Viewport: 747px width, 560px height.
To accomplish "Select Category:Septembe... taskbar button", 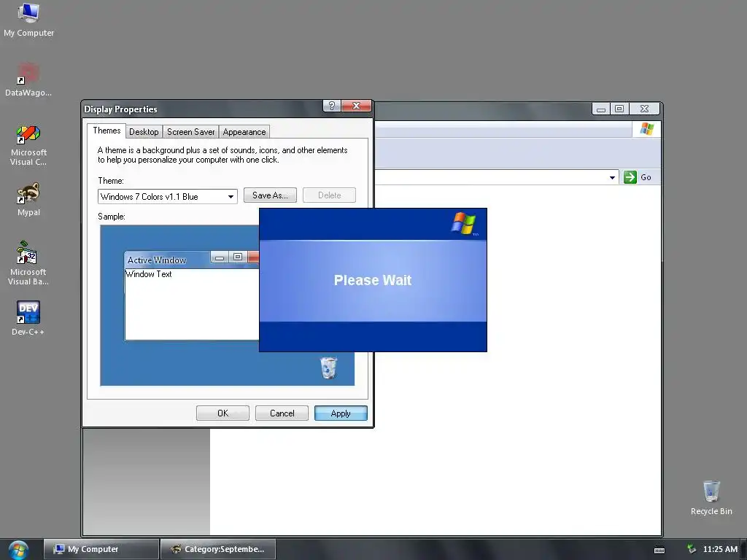I will pyautogui.click(x=218, y=549).
